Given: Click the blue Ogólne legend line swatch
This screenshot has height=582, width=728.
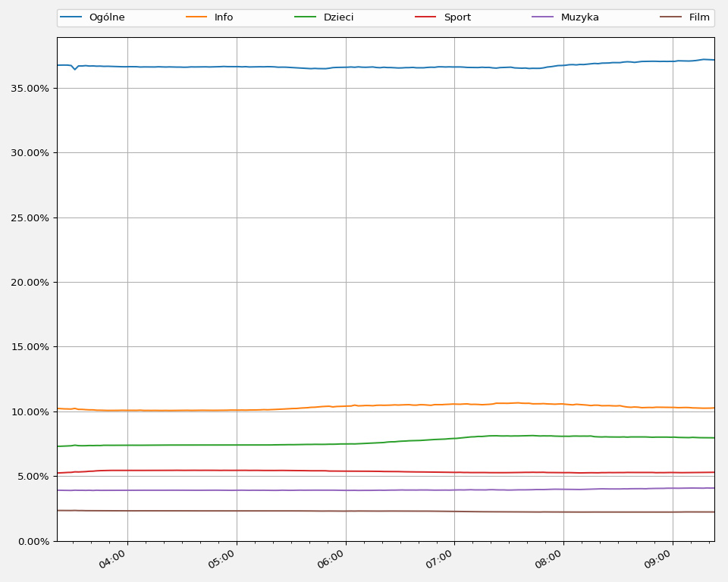Looking at the screenshot, I should click(x=71, y=17).
